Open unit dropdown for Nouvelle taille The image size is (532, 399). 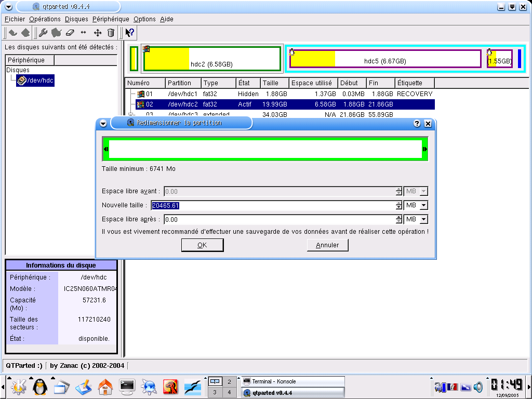(424, 205)
